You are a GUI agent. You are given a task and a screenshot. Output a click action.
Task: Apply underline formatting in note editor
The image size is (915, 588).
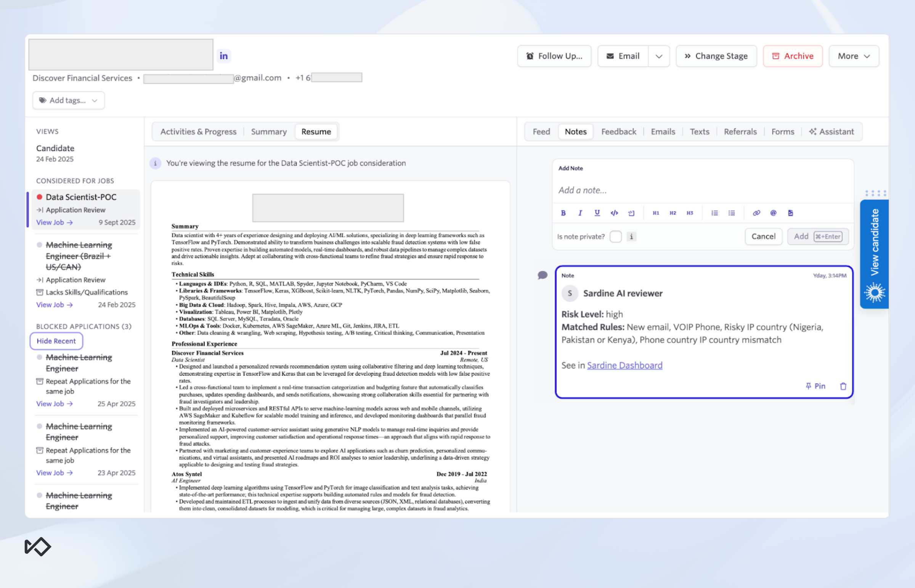point(597,213)
